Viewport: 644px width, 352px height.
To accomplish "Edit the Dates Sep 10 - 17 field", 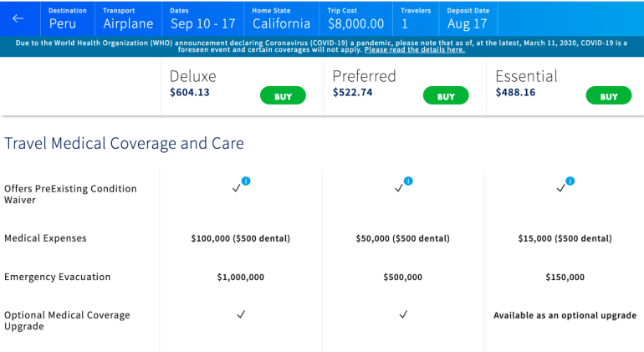I will (x=202, y=18).
